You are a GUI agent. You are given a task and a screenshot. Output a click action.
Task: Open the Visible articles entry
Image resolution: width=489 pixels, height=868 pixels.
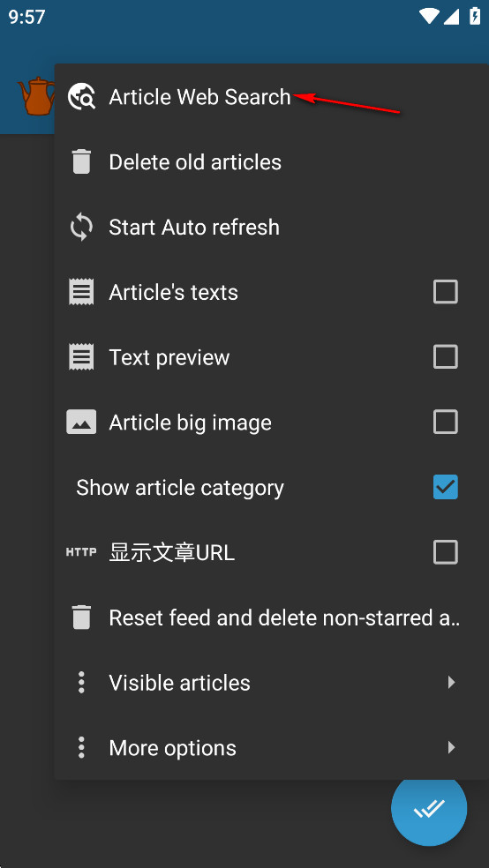coord(271,683)
